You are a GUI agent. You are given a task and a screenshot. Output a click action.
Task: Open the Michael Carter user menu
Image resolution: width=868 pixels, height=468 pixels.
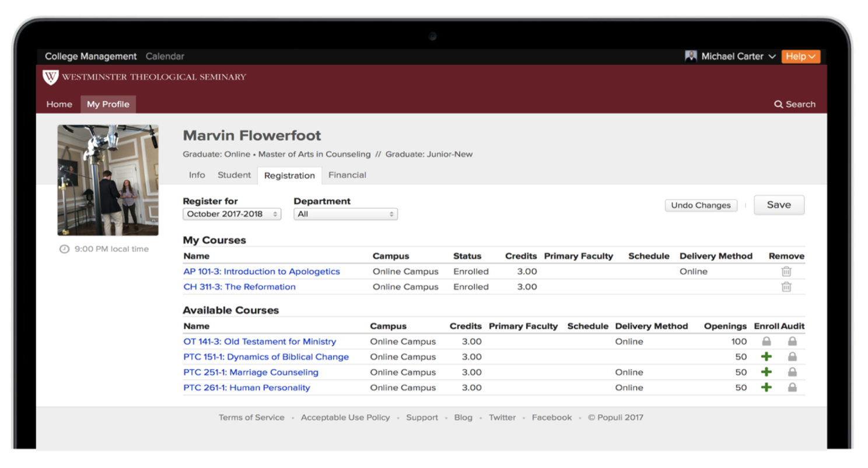click(x=731, y=57)
